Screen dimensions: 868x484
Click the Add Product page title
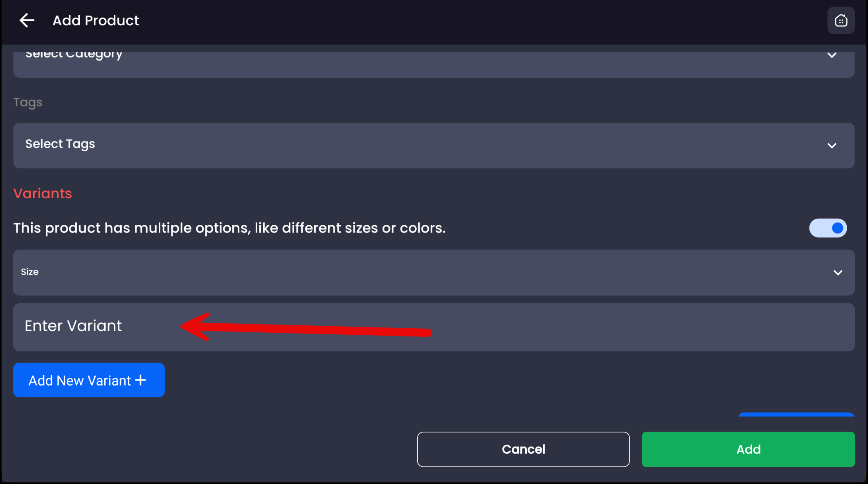tap(96, 20)
